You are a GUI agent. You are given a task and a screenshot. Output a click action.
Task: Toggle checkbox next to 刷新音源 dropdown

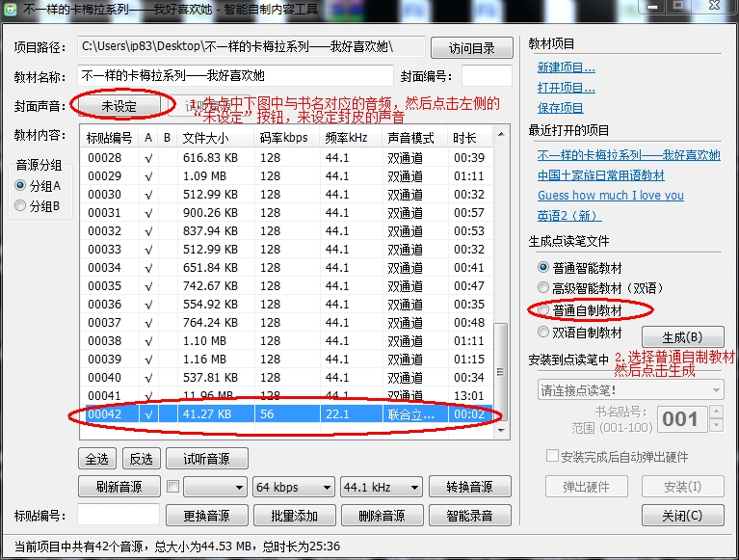tap(172, 487)
